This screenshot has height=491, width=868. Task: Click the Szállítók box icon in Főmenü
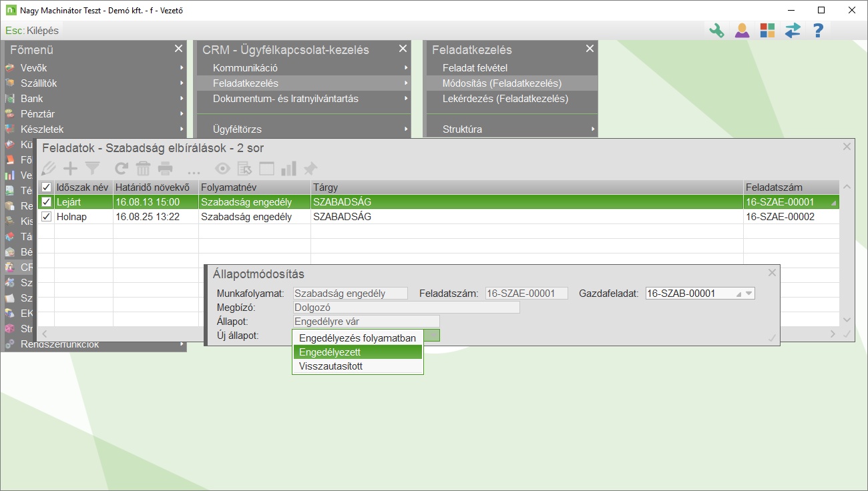[10, 83]
